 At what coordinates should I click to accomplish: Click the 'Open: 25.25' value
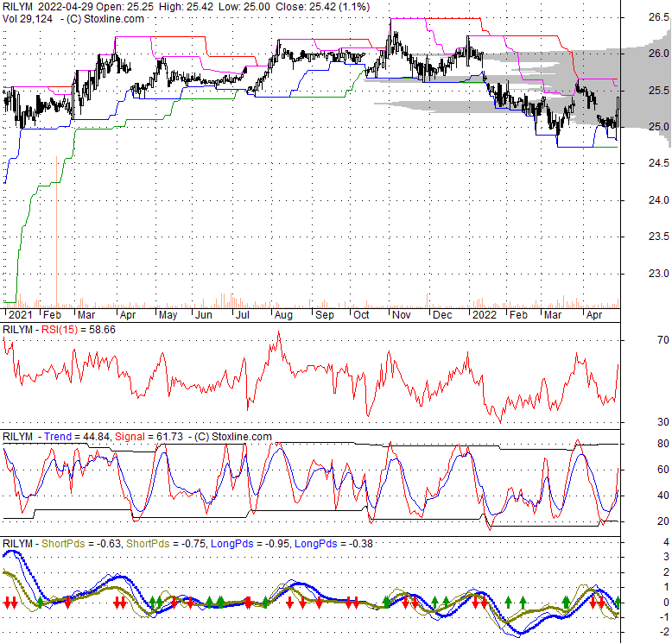(124, 7)
